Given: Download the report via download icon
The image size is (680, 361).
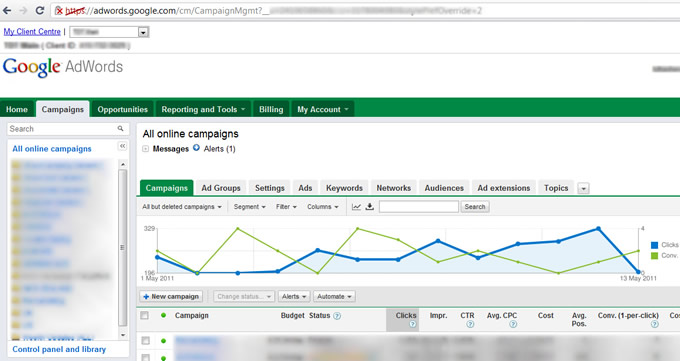Looking at the screenshot, I should [x=369, y=207].
